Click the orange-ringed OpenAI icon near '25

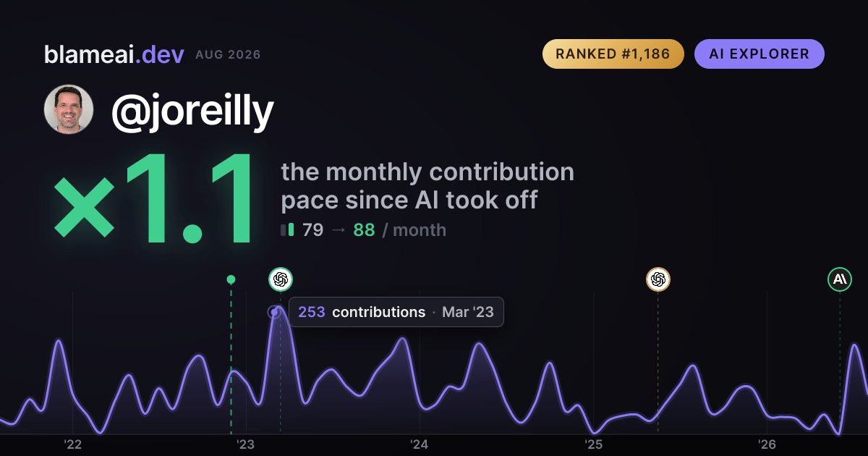click(x=658, y=279)
